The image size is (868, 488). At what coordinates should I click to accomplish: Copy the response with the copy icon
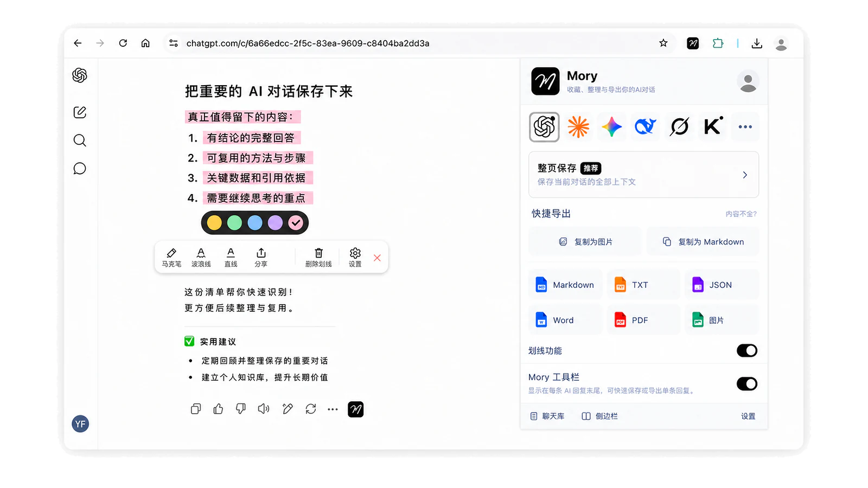tap(196, 409)
